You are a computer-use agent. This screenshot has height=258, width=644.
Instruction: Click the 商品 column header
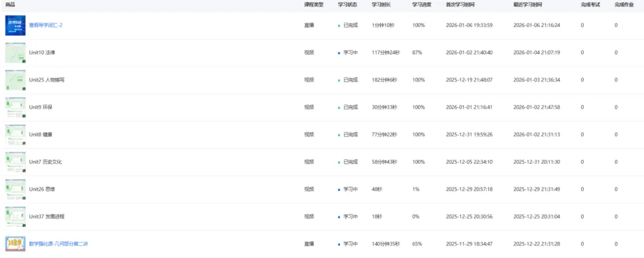[x=10, y=5]
